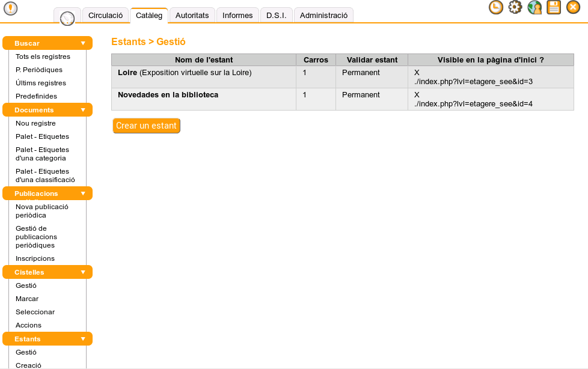Collapse the Buscar menu section
The width and height of the screenshot is (588, 369).
point(83,43)
